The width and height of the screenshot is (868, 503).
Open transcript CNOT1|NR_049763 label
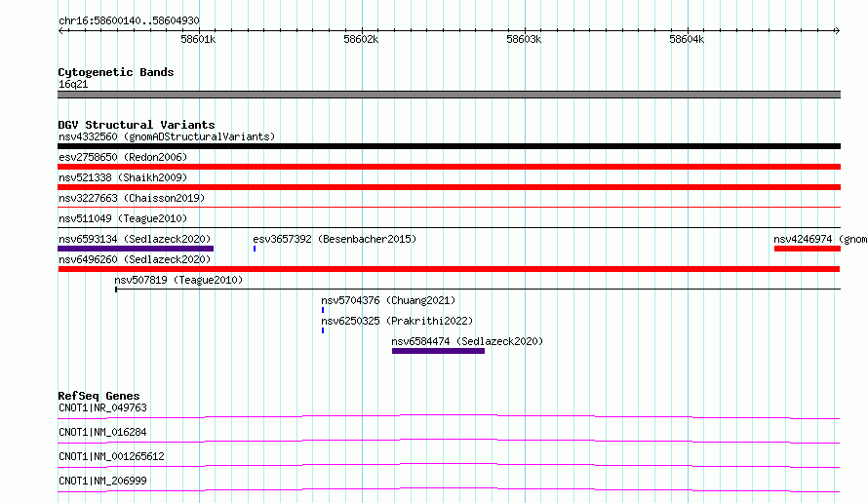[x=103, y=407]
